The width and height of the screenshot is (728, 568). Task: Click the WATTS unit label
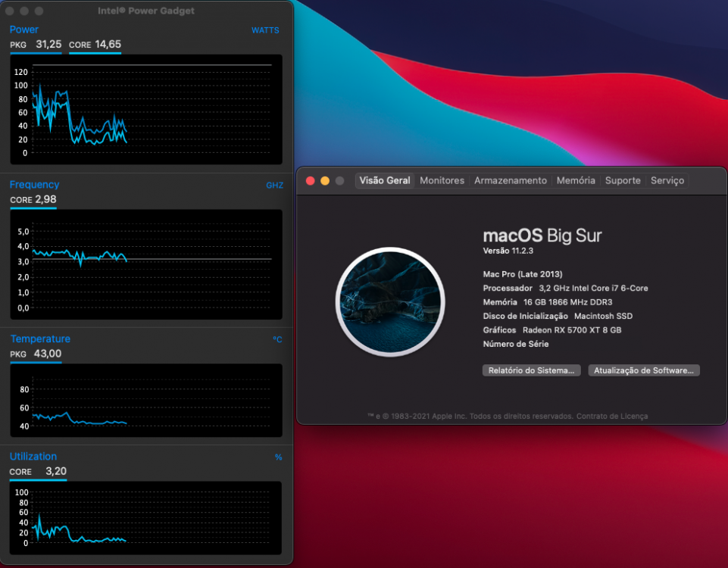(x=265, y=30)
